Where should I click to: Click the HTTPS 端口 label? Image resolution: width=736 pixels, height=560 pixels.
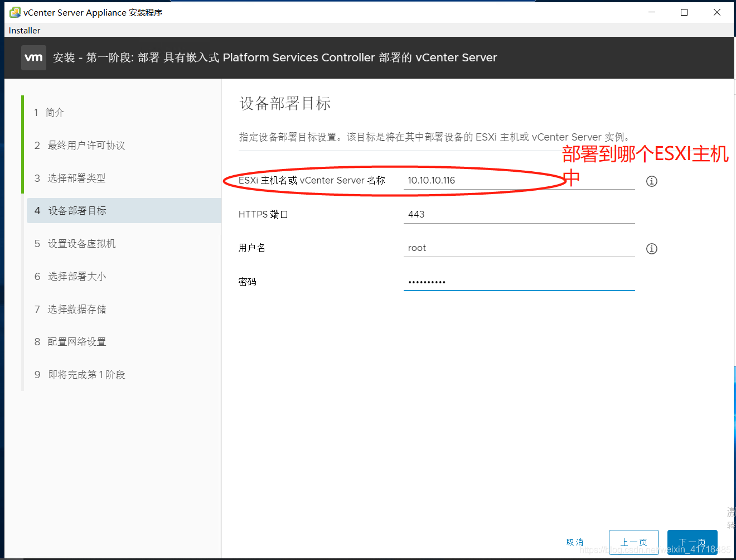[x=263, y=214]
